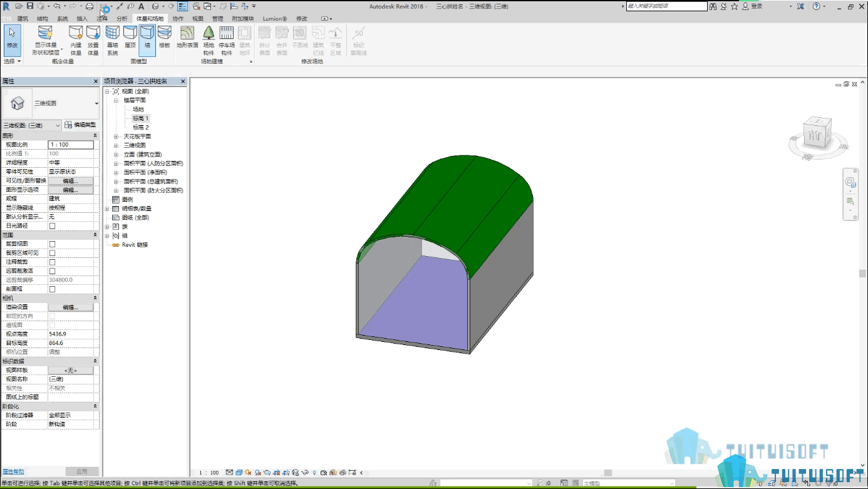Screen dimensions: 868x489
Task: Expand the 天花板平面 tree node
Action: (x=116, y=136)
